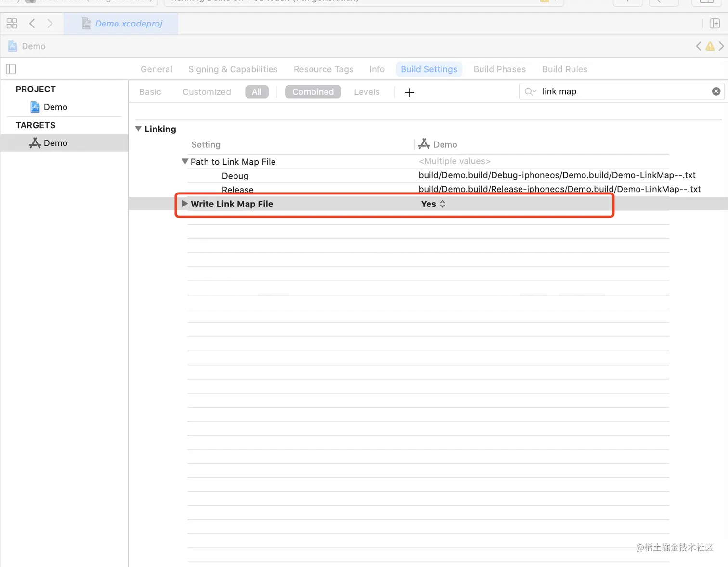728x567 pixels.
Task: Clear the search field text
Action: coord(716,91)
